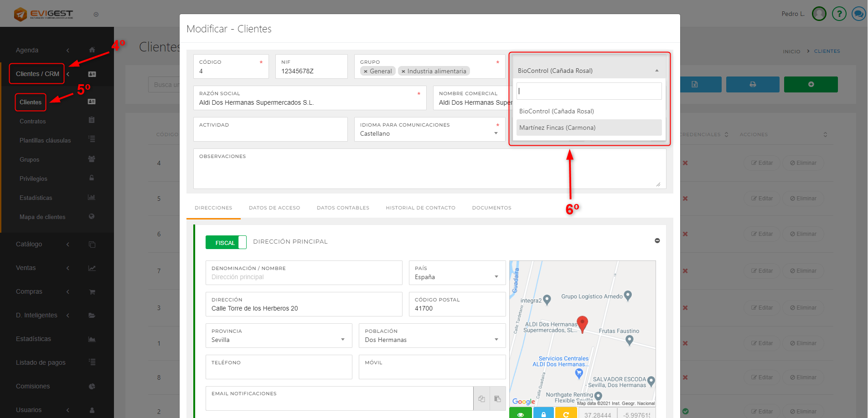Click the yellow refresh button under the map
The width and height of the screenshot is (868, 418).
tap(566, 413)
